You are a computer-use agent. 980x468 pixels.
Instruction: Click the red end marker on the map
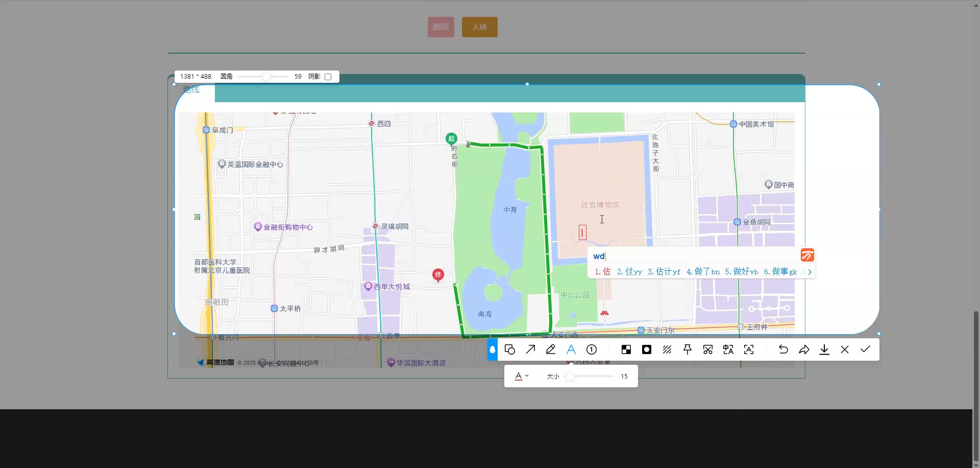point(437,275)
